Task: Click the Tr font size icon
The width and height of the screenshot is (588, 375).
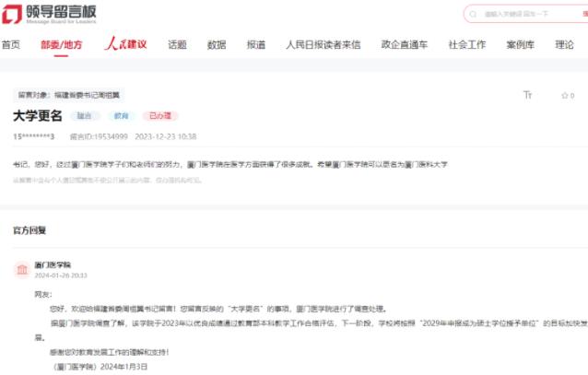Action: pyautogui.click(x=527, y=95)
